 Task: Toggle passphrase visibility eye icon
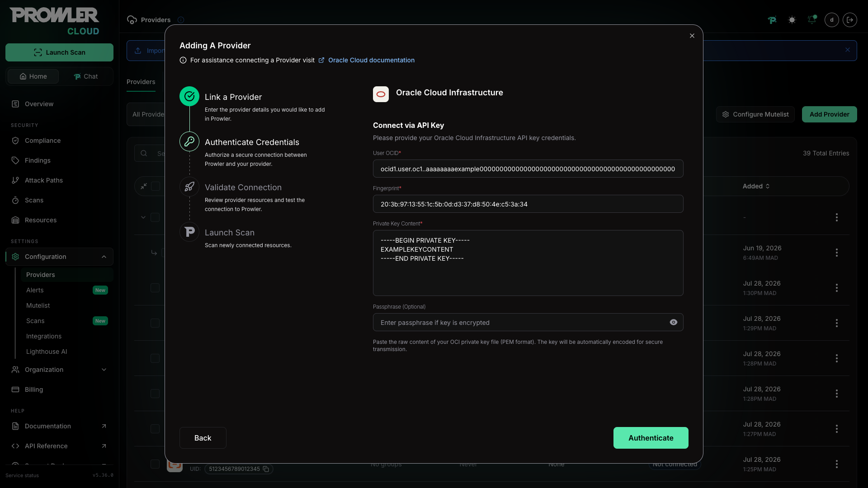673,322
